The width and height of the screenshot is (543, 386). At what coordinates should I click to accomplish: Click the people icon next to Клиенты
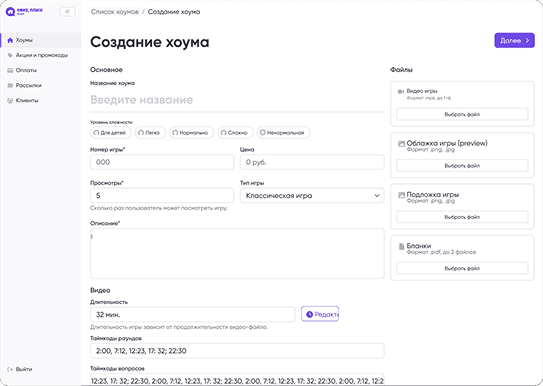point(10,100)
